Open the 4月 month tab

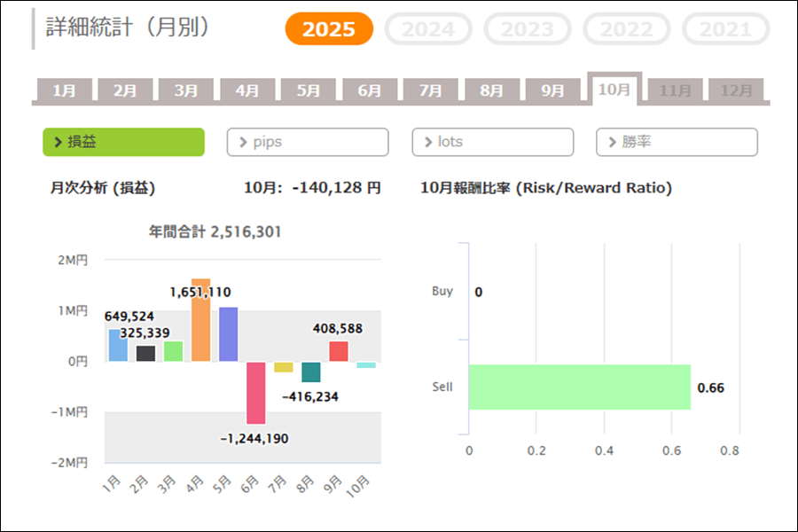[247, 90]
